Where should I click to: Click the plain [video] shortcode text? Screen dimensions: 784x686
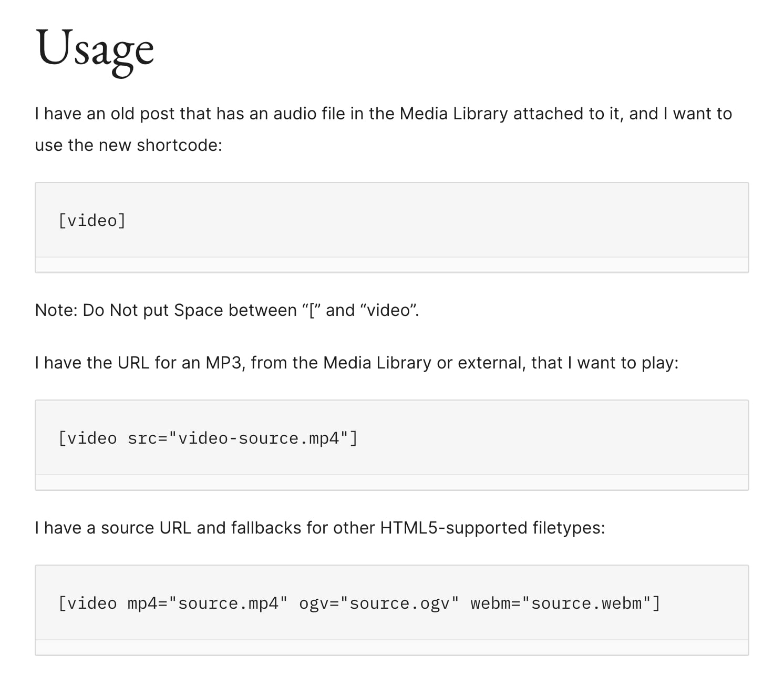click(92, 220)
